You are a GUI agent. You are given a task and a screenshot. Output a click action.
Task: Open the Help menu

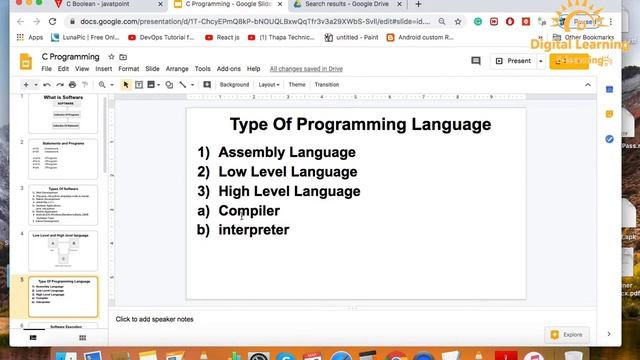[x=253, y=69]
